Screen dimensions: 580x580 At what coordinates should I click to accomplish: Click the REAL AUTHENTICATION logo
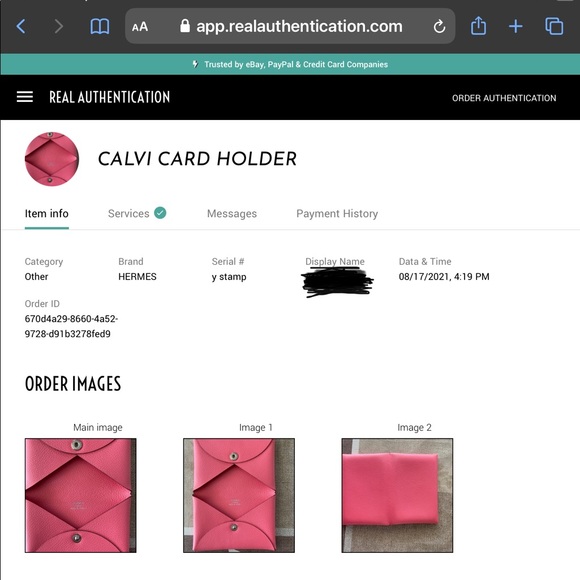(109, 97)
